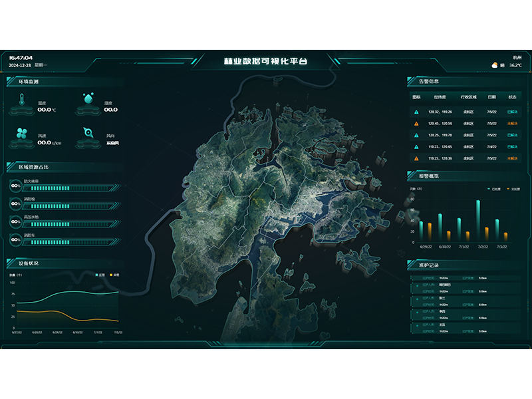Click the 消防车 progress bar
This screenshot has height=399, width=532.
(72, 242)
